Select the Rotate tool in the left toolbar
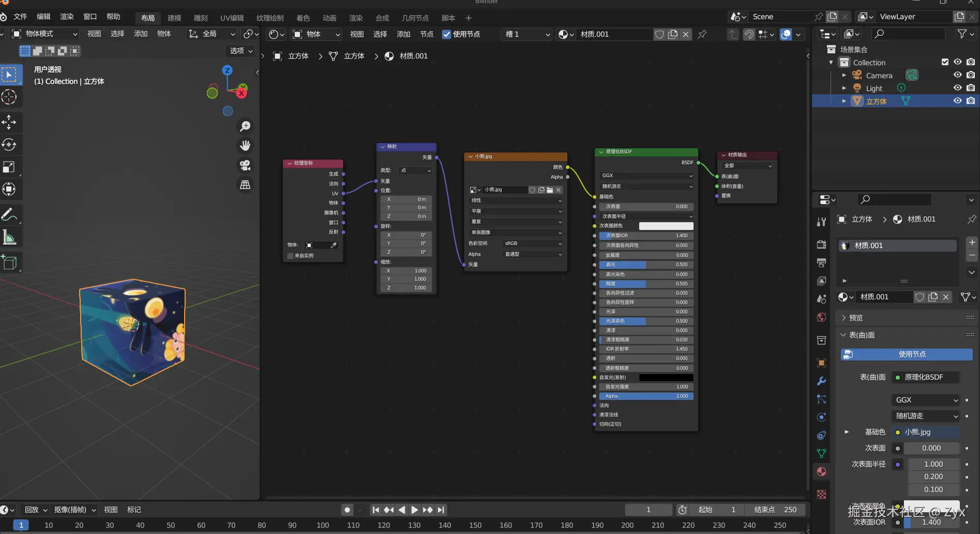The height and width of the screenshot is (534, 980). coord(9,144)
